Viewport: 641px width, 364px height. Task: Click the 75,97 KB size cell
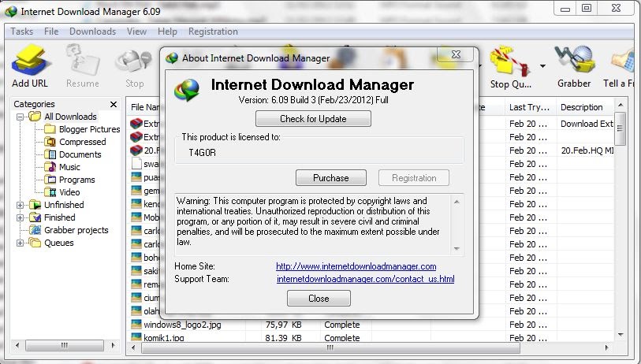283,325
